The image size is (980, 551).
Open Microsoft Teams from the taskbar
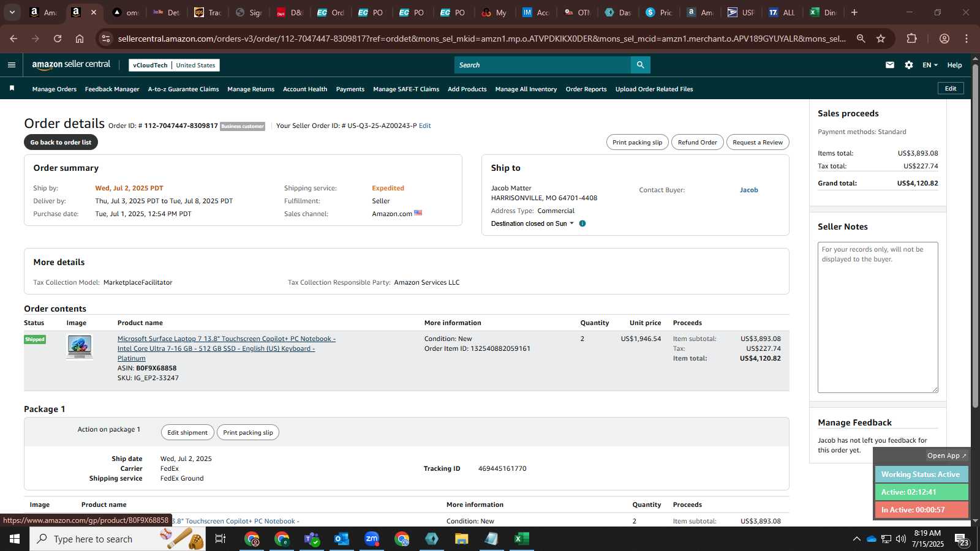pyautogui.click(x=312, y=539)
